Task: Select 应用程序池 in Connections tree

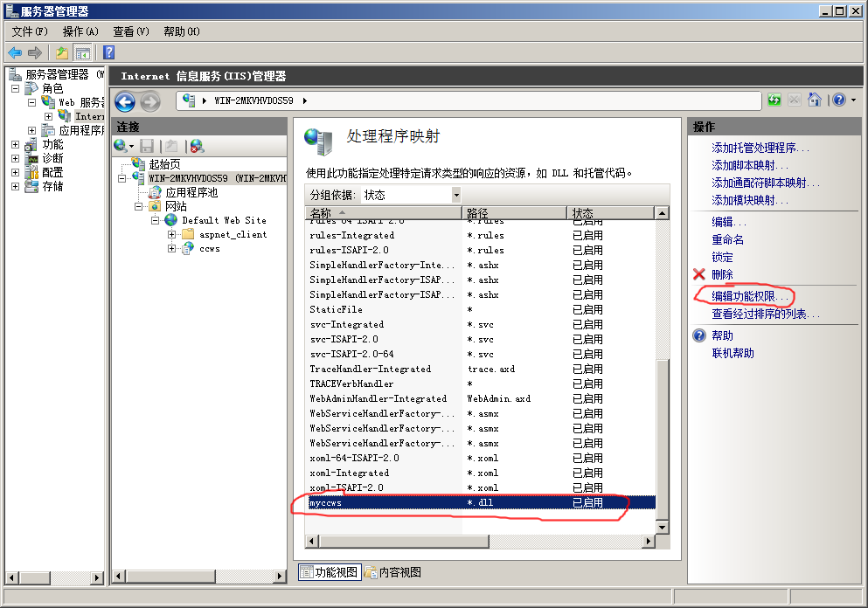Action: coord(191,192)
